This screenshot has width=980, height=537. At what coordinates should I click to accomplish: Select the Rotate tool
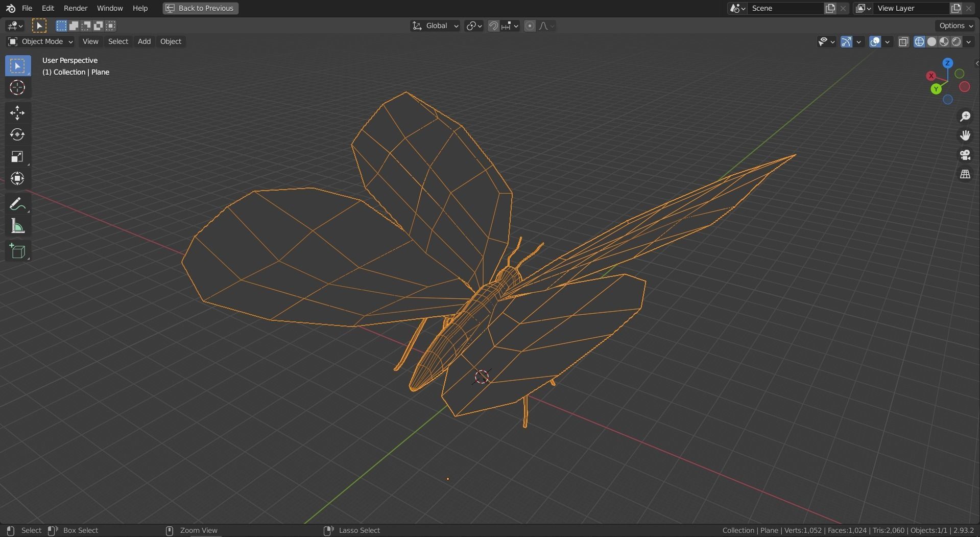17,135
